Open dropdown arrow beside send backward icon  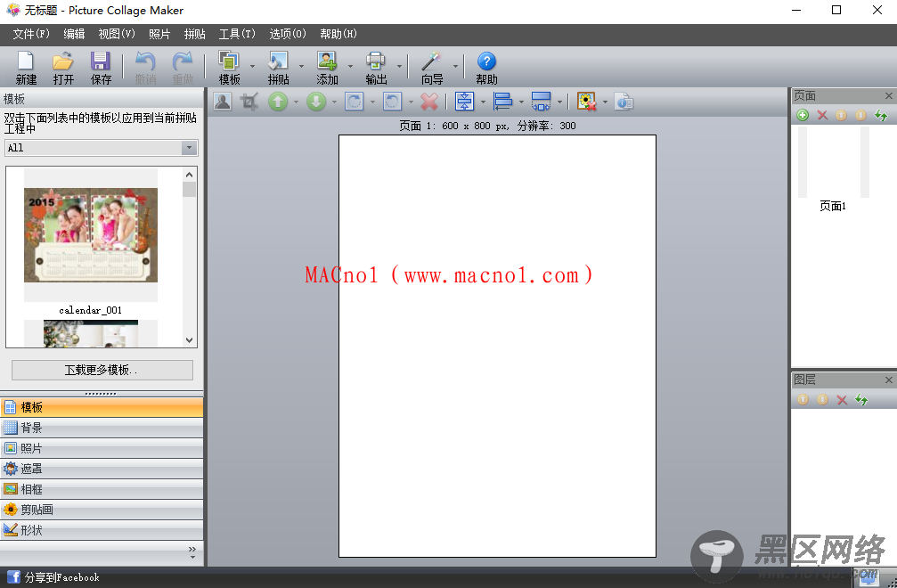click(x=334, y=102)
